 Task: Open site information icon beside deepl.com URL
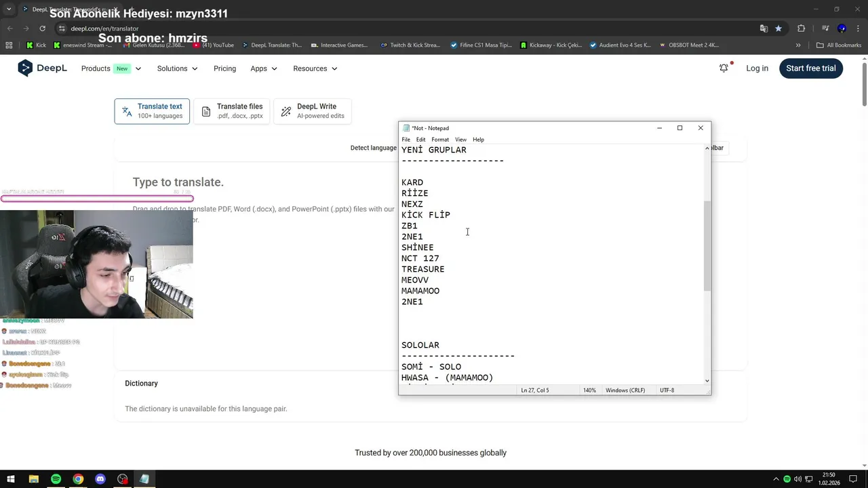[62, 28]
